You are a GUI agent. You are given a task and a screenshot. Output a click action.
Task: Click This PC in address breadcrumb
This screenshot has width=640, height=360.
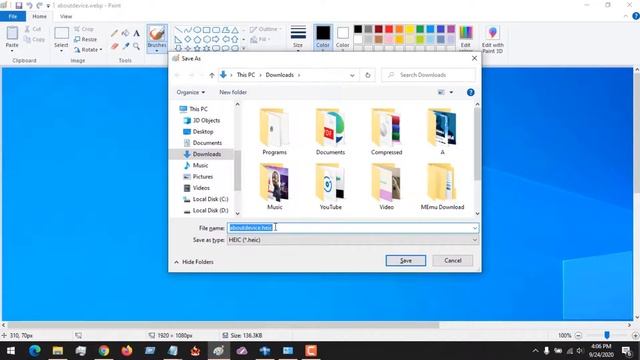point(246,75)
